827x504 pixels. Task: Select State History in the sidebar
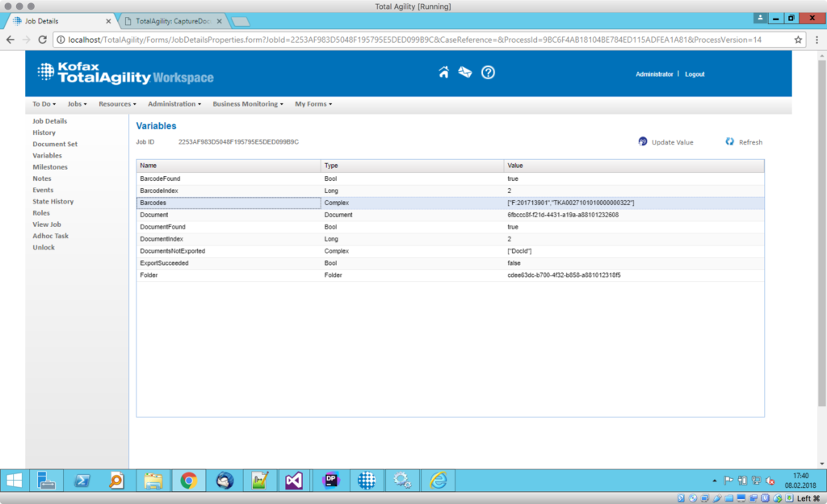pos(52,202)
